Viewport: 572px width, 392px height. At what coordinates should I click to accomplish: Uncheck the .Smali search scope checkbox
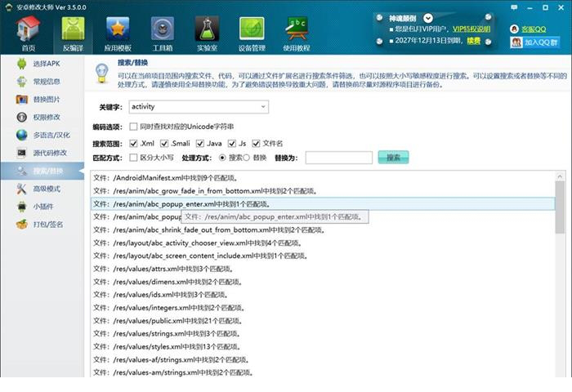click(x=164, y=143)
